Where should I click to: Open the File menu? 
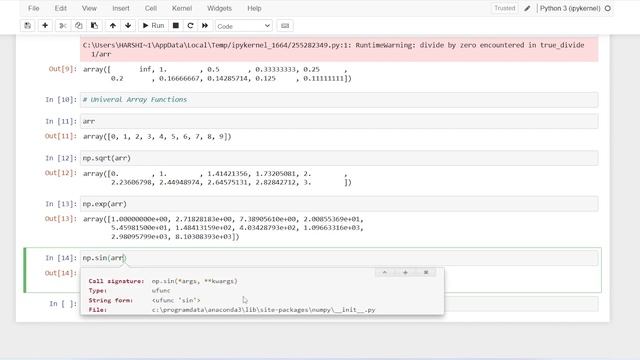point(33,8)
